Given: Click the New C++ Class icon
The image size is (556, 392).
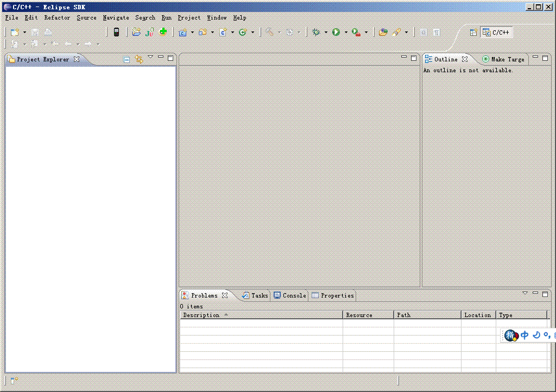Looking at the screenshot, I should pos(243,32).
